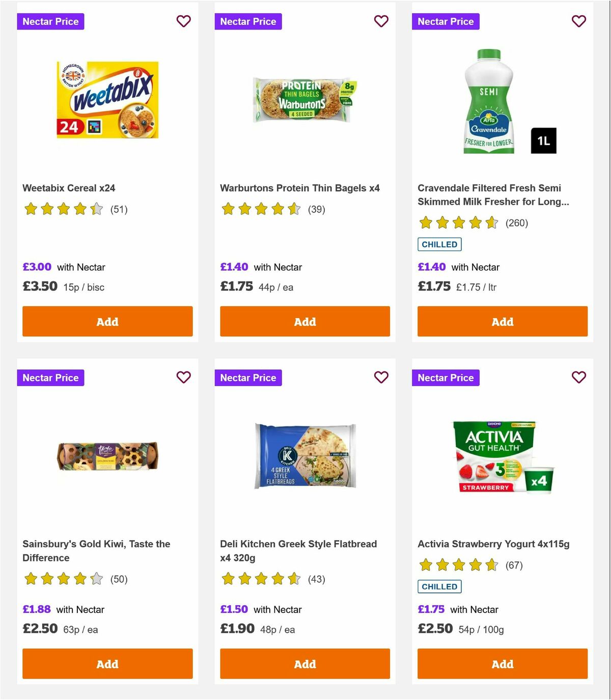Favourite the Weetabix Cereal x24 product
Screen dimensions: 611x700
(184, 21)
